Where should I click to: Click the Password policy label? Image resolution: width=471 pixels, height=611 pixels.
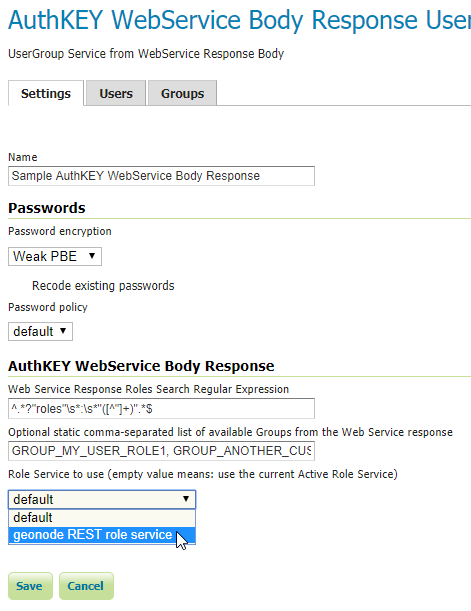click(x=48, y=307)
